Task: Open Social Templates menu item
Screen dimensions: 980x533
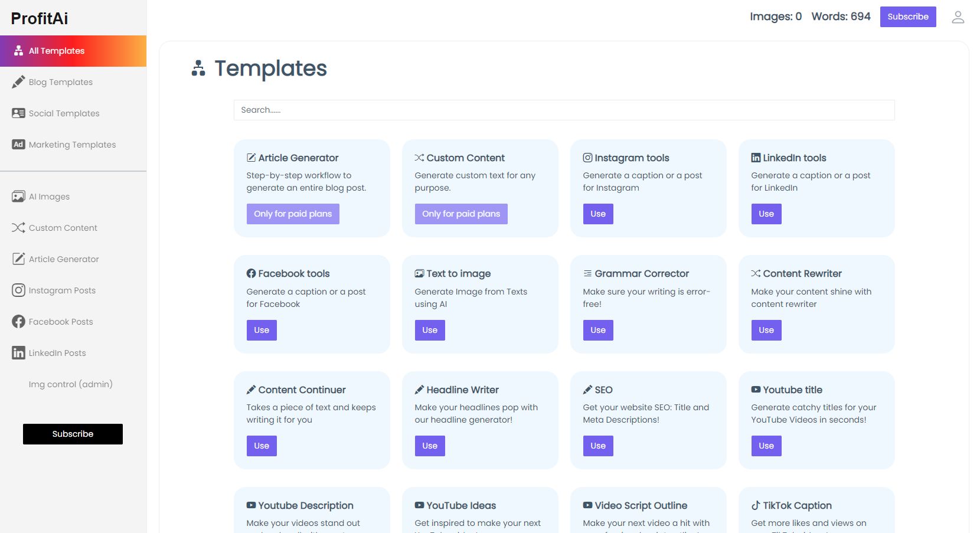Action: 64,113
